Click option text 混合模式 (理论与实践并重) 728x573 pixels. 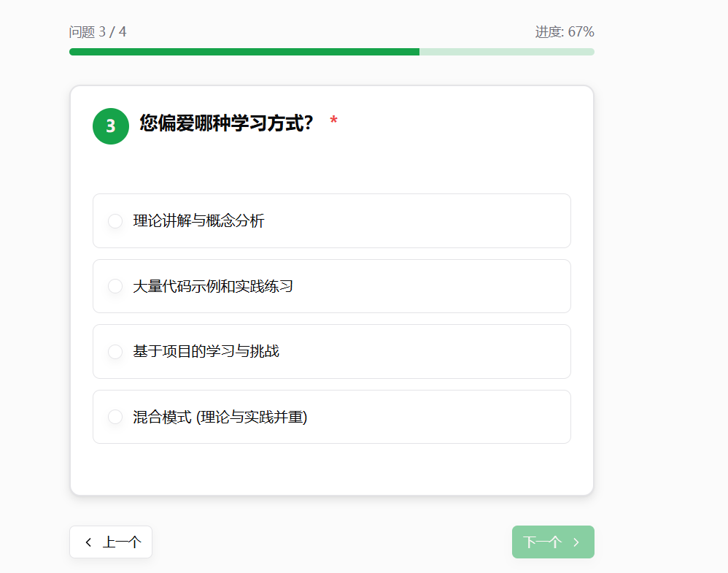[x=220, y=417]
